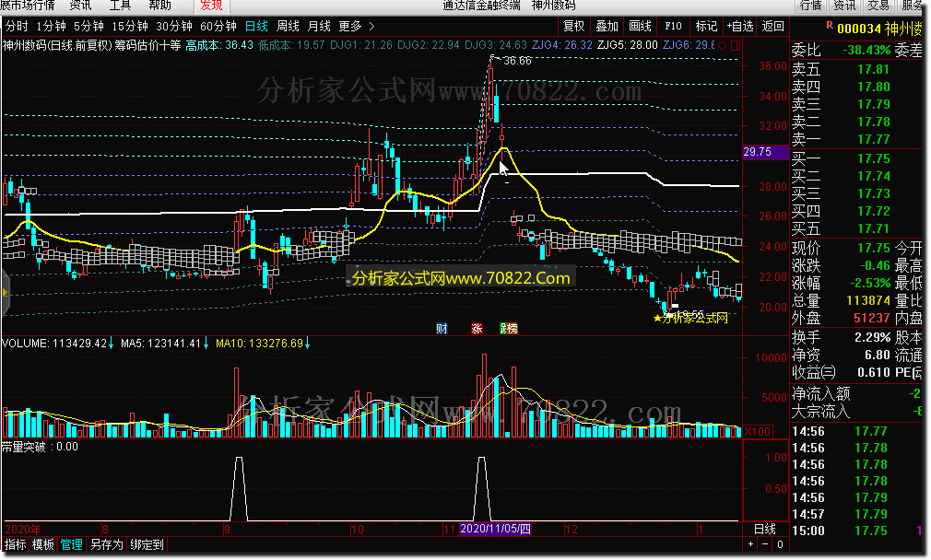Click the 叠加 overlay button
Screen dimensions: 931x560
pos(607,26)
